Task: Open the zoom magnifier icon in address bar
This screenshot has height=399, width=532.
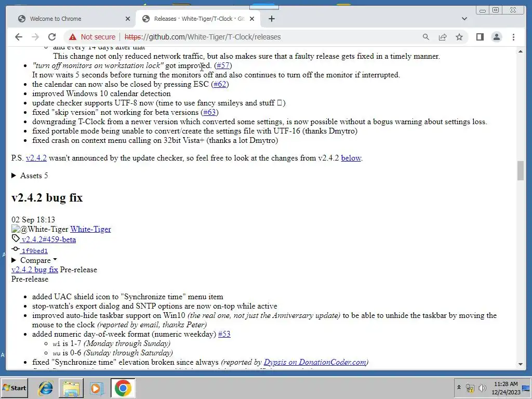Action: [426, 37]
